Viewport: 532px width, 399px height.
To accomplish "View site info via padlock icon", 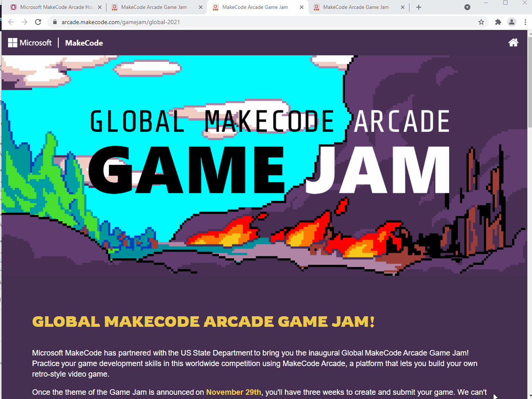I will pos(55,22).
